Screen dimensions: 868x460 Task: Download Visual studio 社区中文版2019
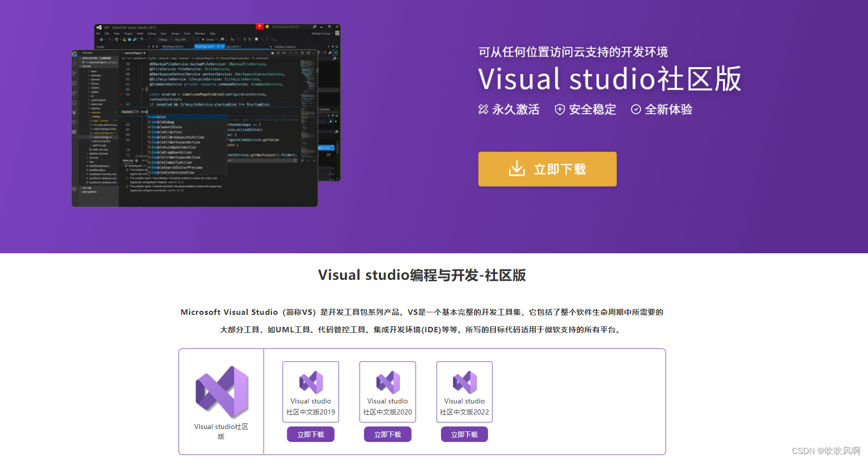point(310,434)
